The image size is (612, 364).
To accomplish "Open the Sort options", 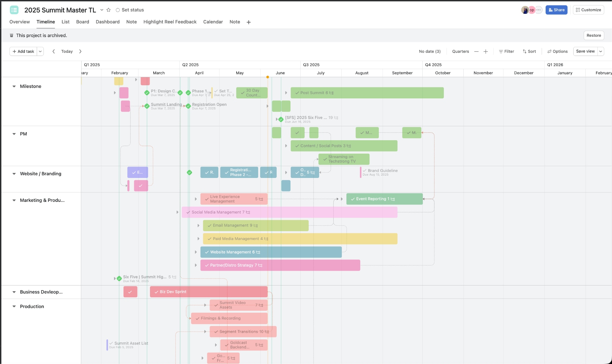I will (529, 51).
